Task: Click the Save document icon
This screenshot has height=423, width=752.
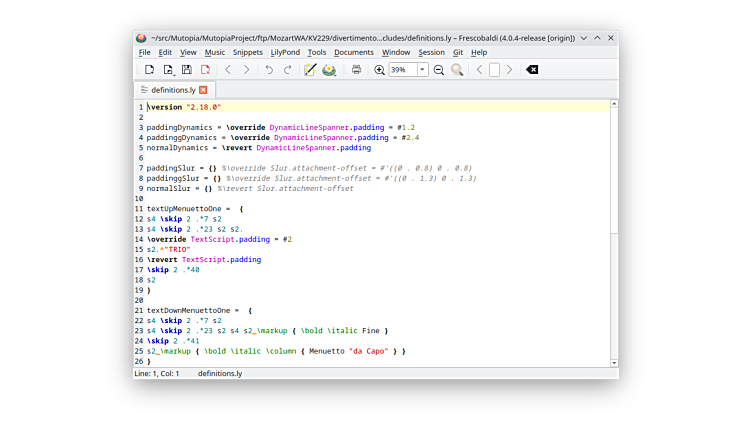Action: [186, 70]
